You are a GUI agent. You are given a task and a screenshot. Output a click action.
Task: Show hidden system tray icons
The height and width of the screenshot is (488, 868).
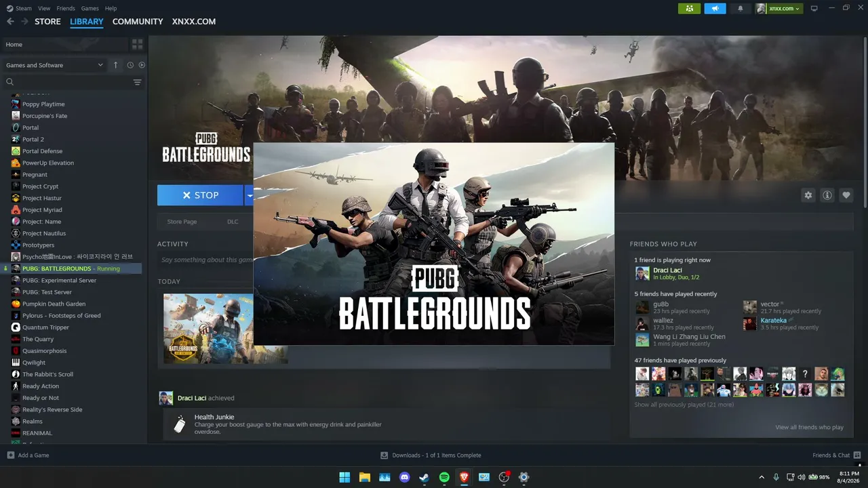[762, 477]
